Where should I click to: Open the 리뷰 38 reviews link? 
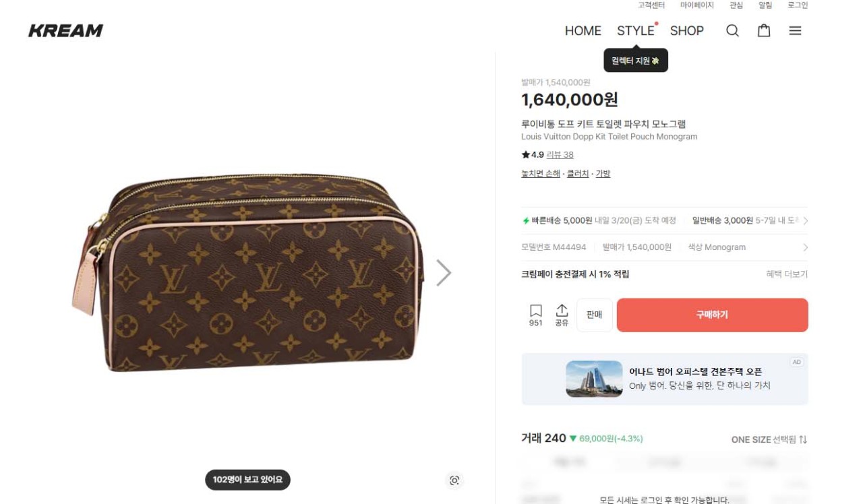pyautogui.click(x=560, y=155)
